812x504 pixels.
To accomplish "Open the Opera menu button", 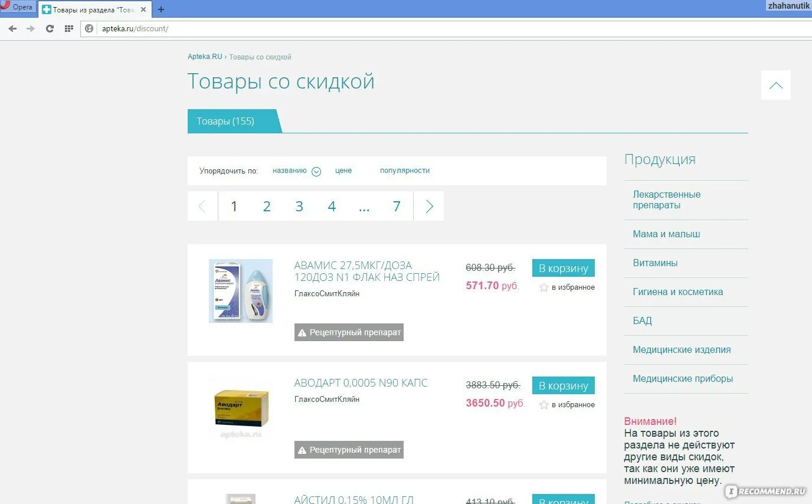I will point(18,7).
